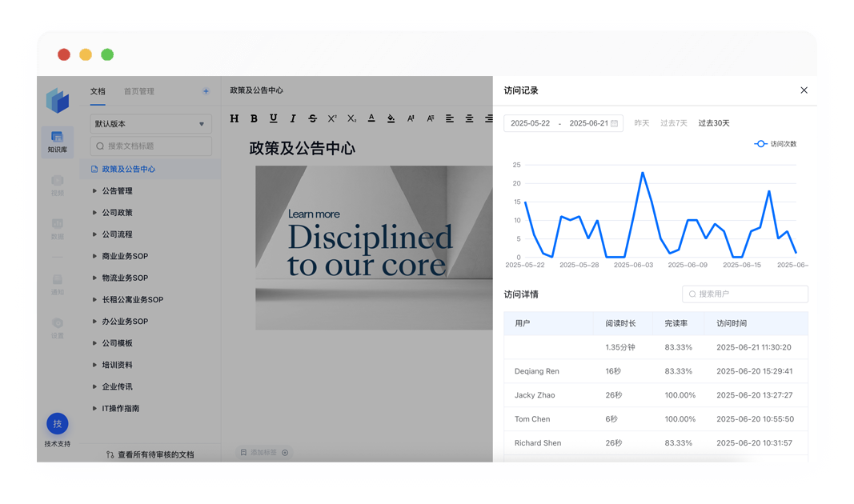Toggle bold formatting in editor toolbar
Image resolution: width=854 pixels, height=504 pixels.
(254, 118)
